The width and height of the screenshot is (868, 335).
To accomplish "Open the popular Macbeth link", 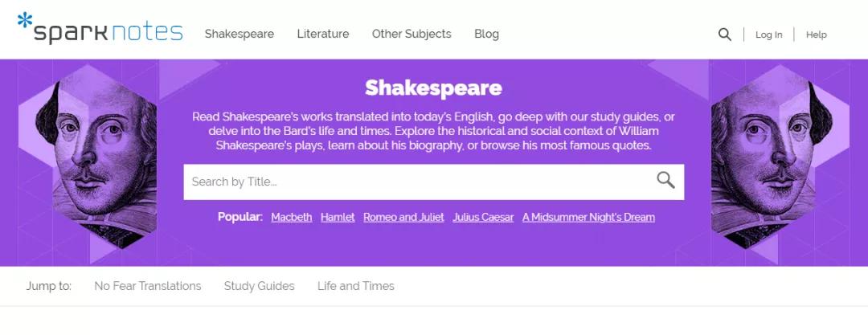I will pos(292,217).
